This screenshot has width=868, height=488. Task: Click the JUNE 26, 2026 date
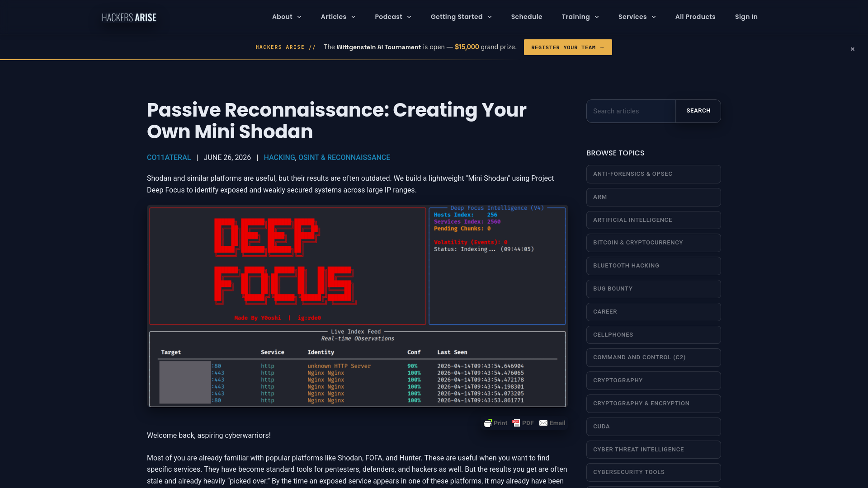[x=227, y=158]
